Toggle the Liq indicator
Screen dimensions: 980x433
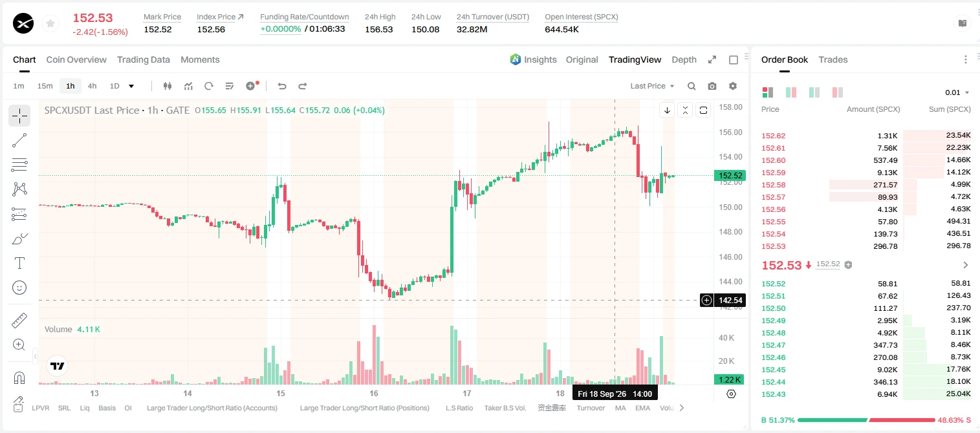tap(85, 408)
